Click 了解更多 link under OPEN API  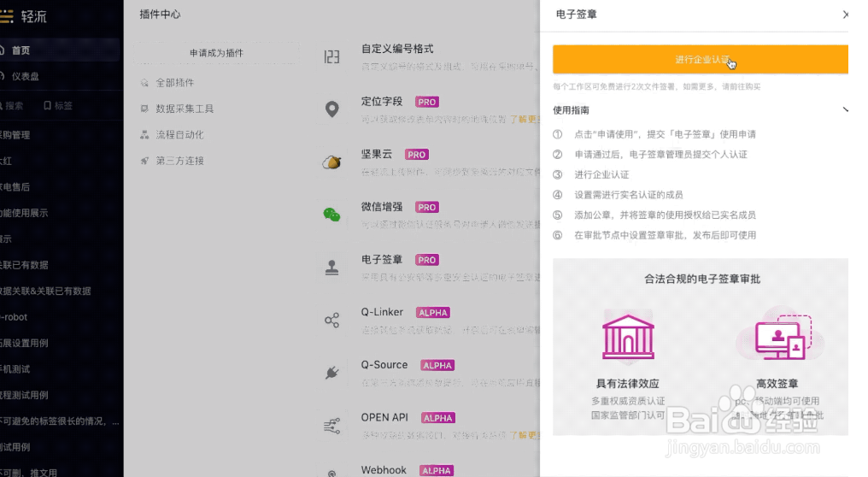click(525, 435)
